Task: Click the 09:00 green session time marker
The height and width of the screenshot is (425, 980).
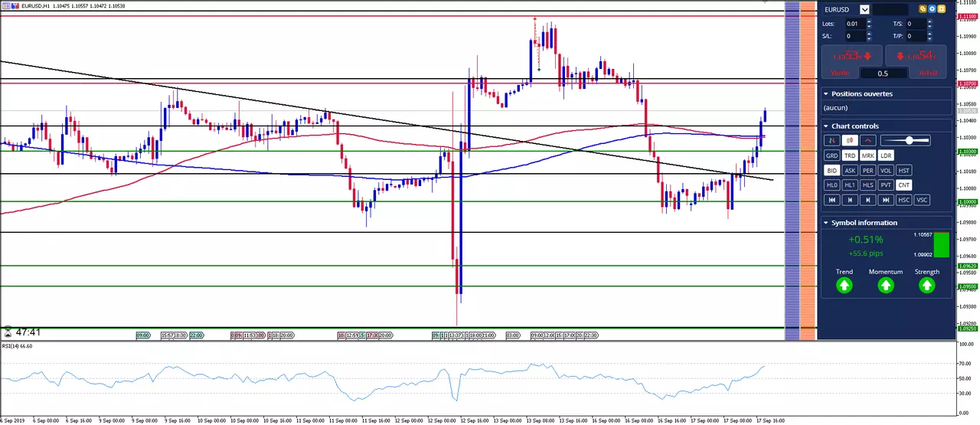Action: 142,335
